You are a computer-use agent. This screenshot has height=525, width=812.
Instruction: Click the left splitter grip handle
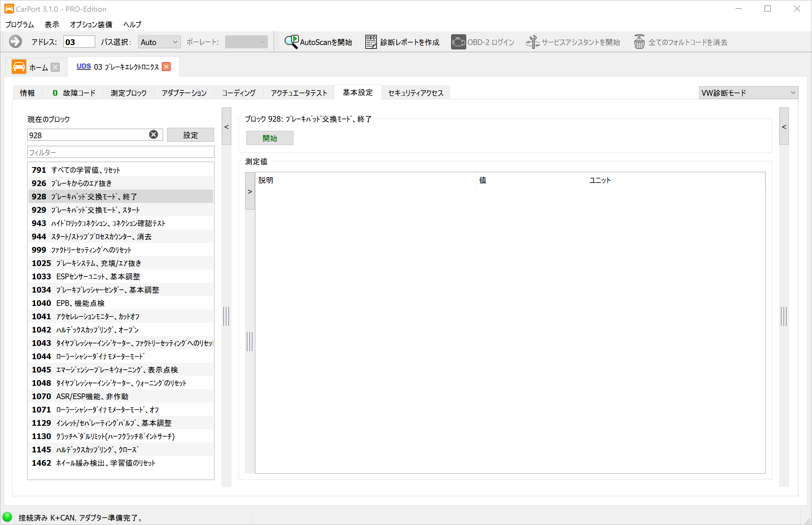click(226, 316)
